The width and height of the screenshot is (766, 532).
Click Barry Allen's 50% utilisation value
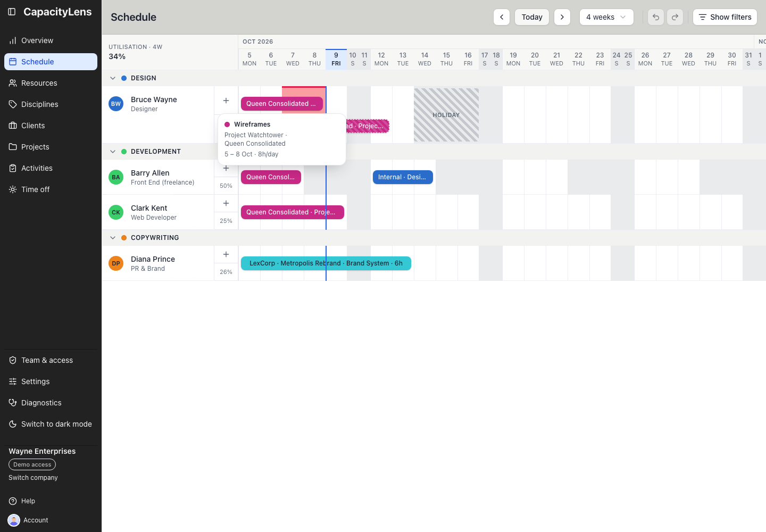click(x=226, y=186)
